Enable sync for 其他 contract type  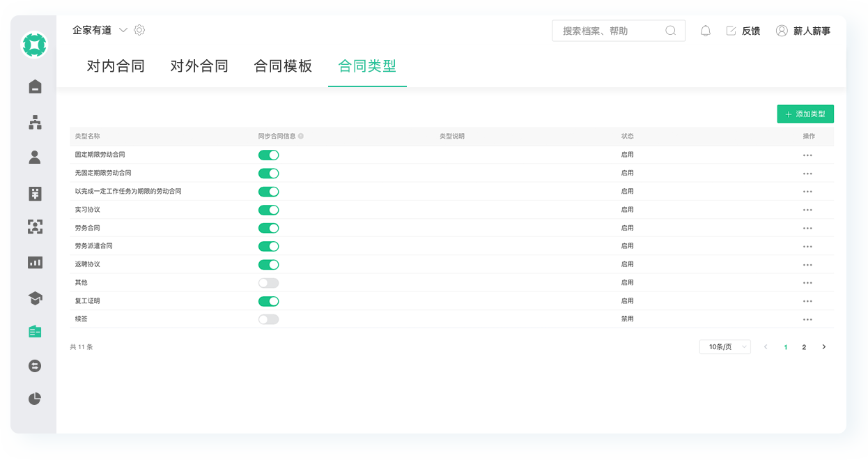click(x=268, y=282)
